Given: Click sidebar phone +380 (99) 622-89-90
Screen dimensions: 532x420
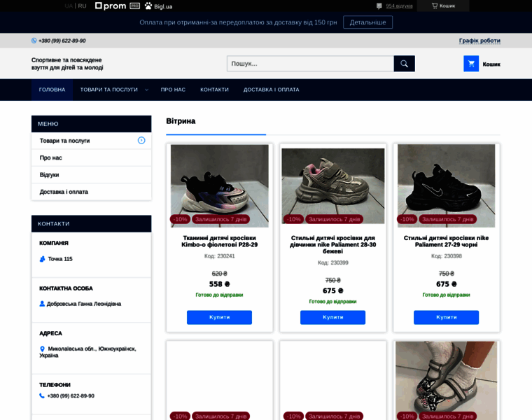Looking at the screenshot, I should click(71, 396).
